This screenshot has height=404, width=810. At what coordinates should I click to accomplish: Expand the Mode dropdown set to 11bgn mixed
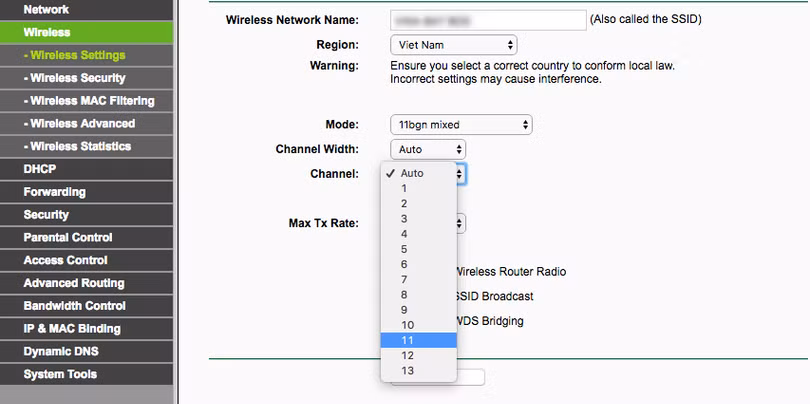460,125
